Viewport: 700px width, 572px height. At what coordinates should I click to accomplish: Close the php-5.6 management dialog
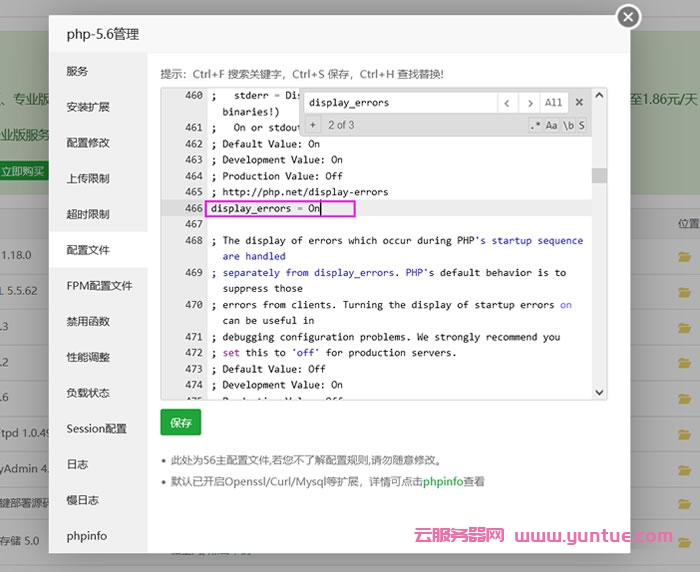[x=627, y=17]
